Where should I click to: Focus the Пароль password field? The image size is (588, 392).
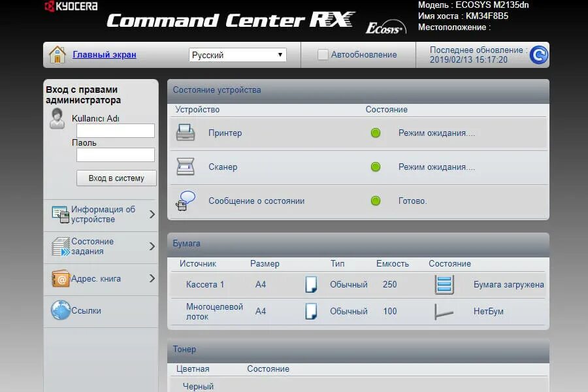point(116,155)
